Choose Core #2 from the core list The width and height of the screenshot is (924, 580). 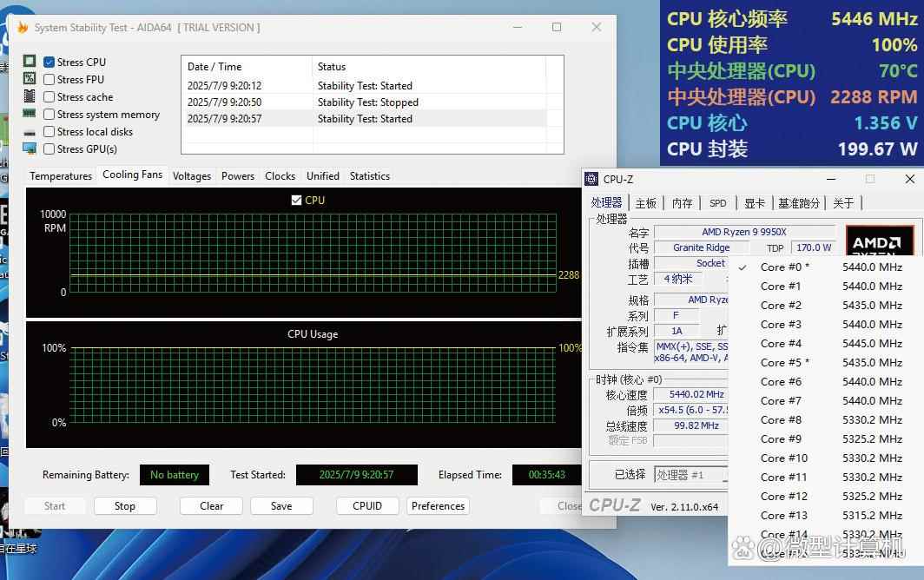(824, 306)
